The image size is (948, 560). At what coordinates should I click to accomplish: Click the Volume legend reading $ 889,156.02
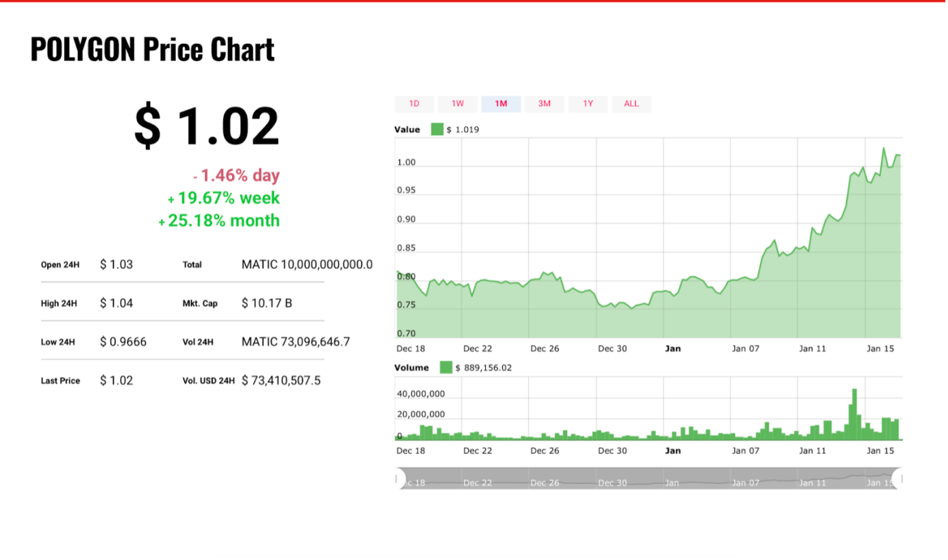click(x=484, y=368)
